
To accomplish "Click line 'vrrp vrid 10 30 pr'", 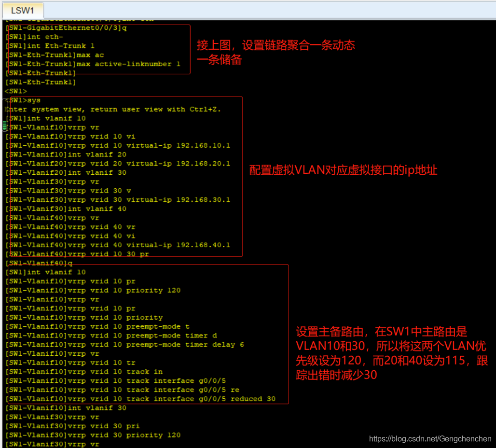I will (x=77, y=254).
